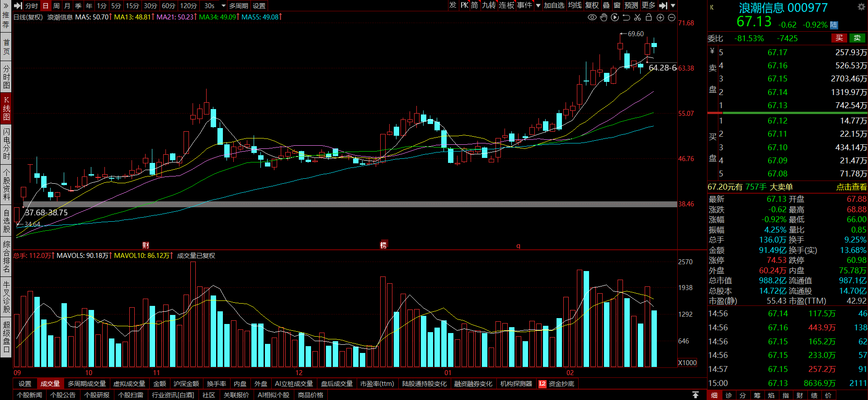This screenshot has height=400, width=868.
Task: Toggle the 连板 indicator
Action: coord(507,5)
